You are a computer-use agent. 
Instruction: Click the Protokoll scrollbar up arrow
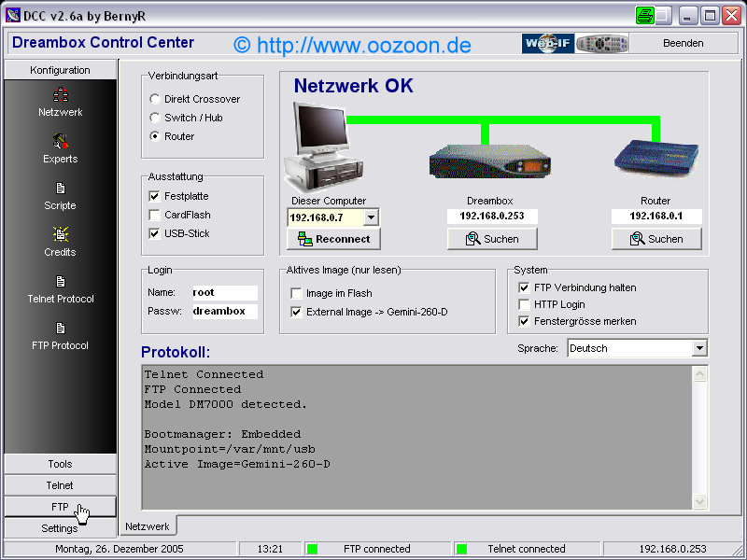[x=699, y=374]
